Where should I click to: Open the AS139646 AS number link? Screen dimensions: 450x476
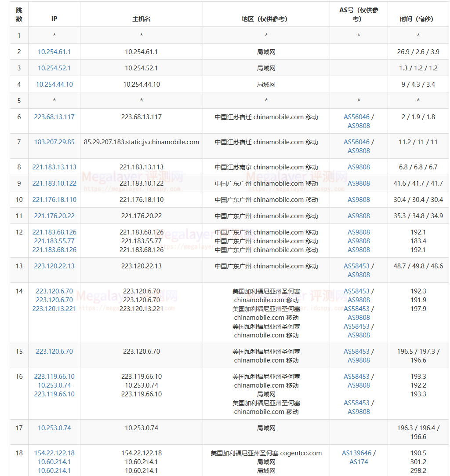[356, 453]
